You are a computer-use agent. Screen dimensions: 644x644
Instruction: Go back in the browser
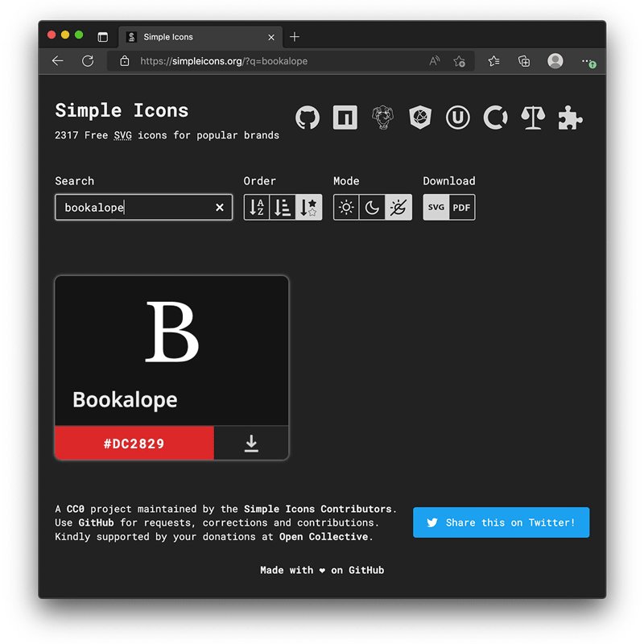click(x=58, y=61)
